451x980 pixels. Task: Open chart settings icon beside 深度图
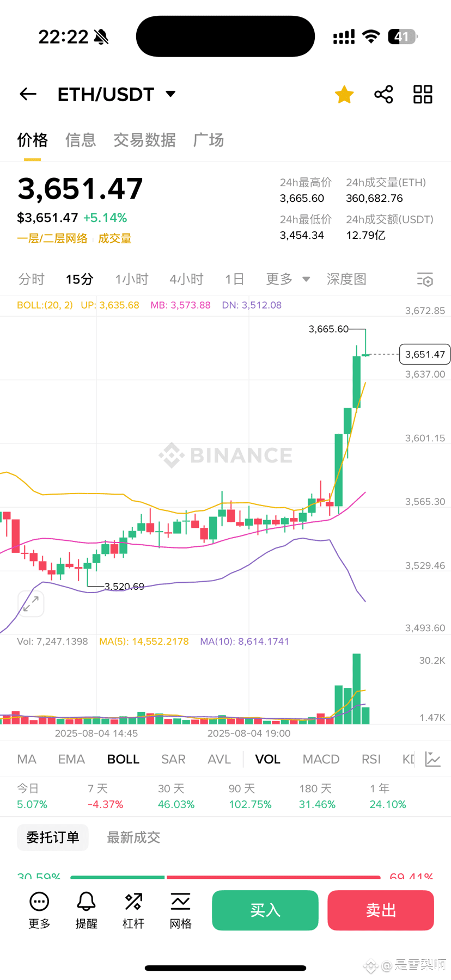(425, 280)
